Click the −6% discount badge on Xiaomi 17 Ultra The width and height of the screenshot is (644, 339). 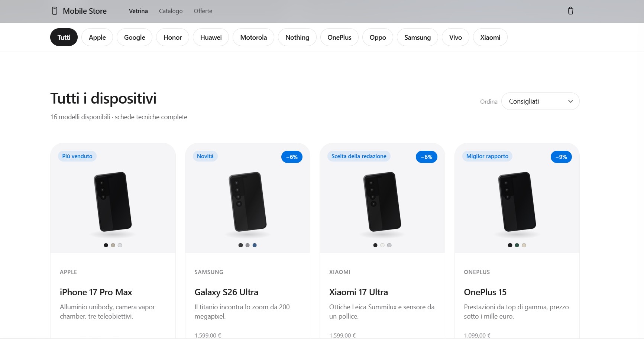coord(427,157)
